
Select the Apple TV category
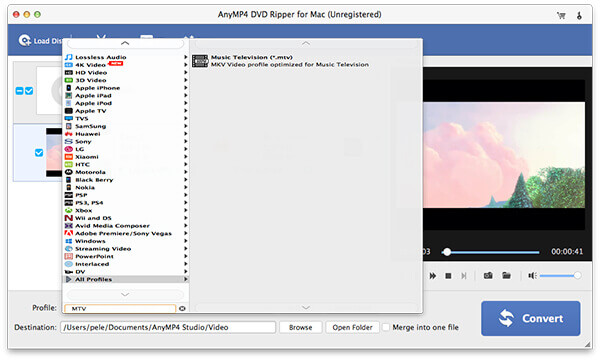pos(125,111)
